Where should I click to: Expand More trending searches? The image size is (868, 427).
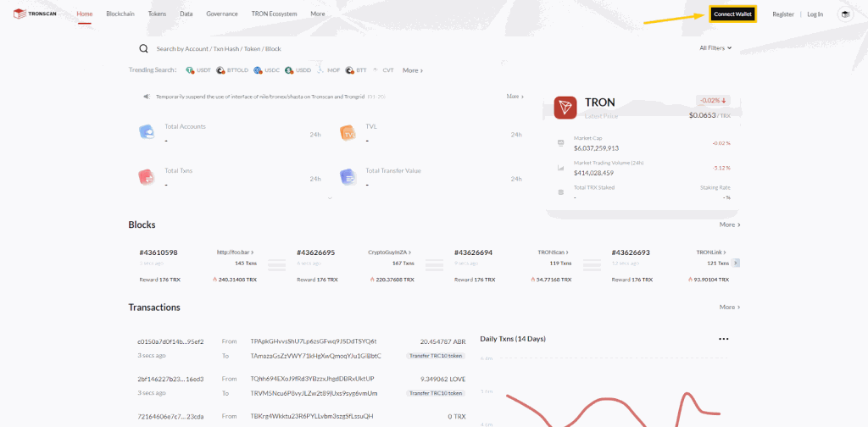point(413,70)
